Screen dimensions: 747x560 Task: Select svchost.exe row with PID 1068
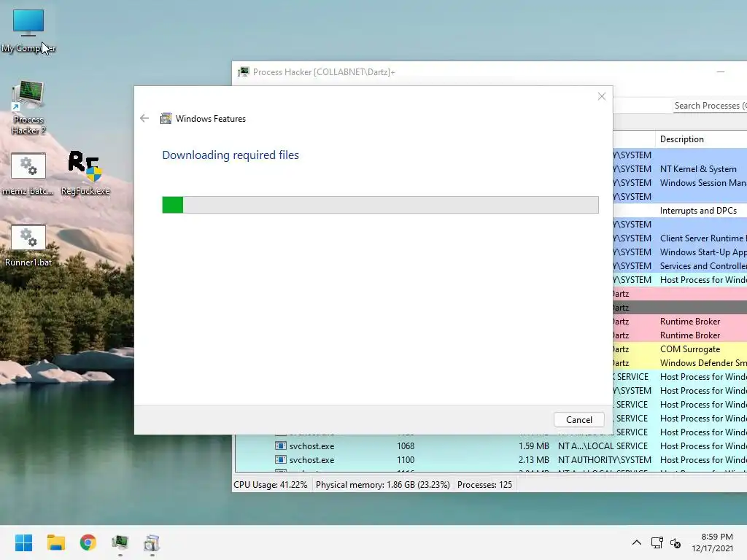click(491, 446)
